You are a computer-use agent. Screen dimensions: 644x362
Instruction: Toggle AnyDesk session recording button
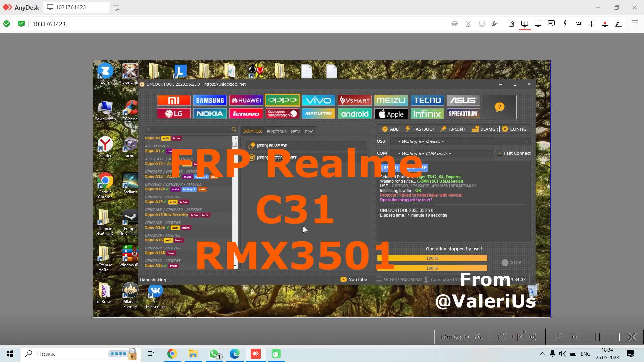(x=605, y=24)
